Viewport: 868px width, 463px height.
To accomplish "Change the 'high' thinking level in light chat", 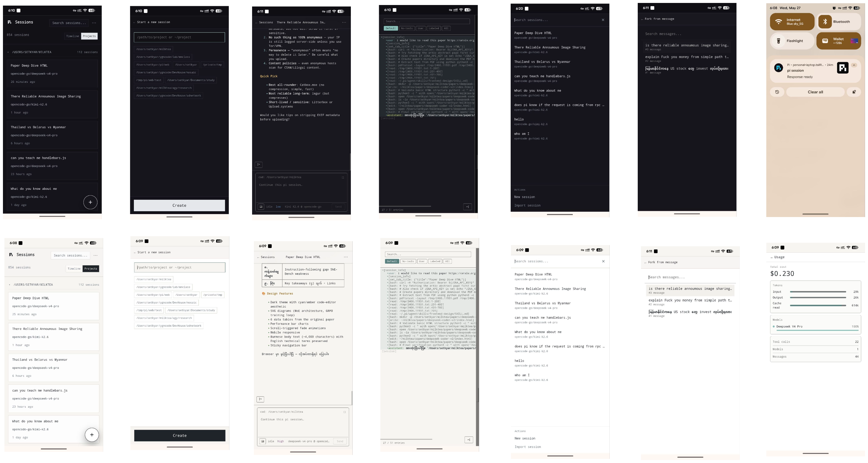I will click(x=280, y=441).
